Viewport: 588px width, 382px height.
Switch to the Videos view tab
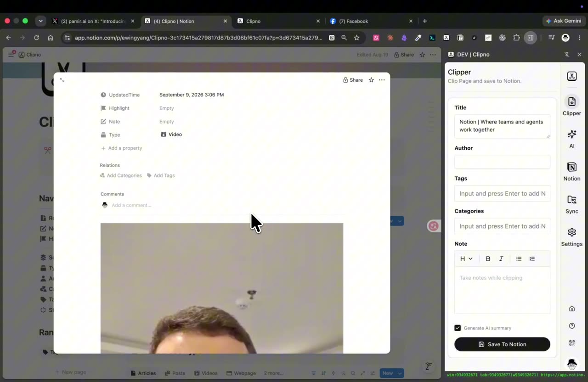coord(206,373)
